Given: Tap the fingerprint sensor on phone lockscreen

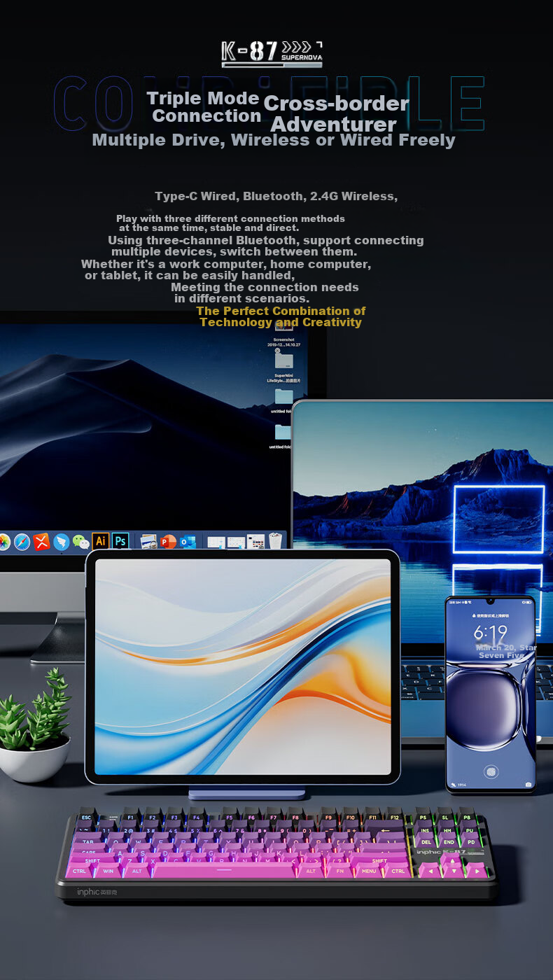Looking at the screenshot, I should (491, 772).
